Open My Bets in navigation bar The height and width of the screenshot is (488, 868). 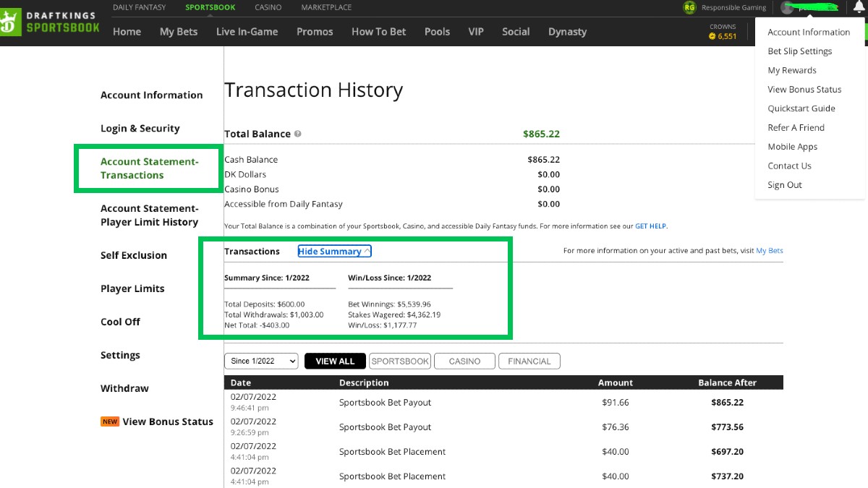[179, 32]
